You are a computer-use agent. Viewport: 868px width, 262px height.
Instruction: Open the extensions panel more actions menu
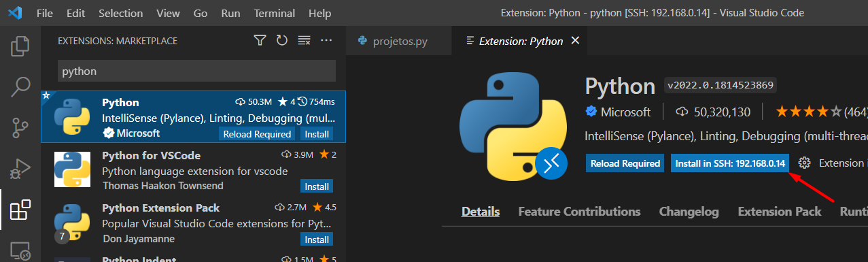pos(326,41)
